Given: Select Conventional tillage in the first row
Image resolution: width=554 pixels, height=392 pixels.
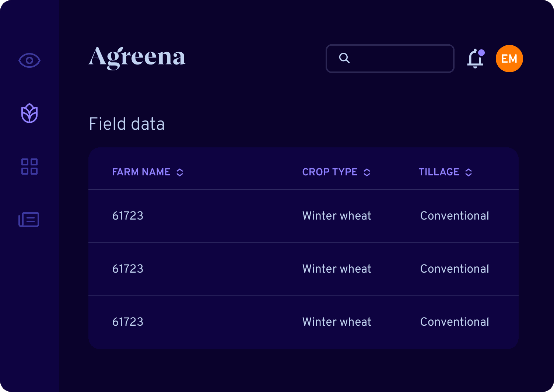Looking at the screenshot, I should click(x=455, y=216).
